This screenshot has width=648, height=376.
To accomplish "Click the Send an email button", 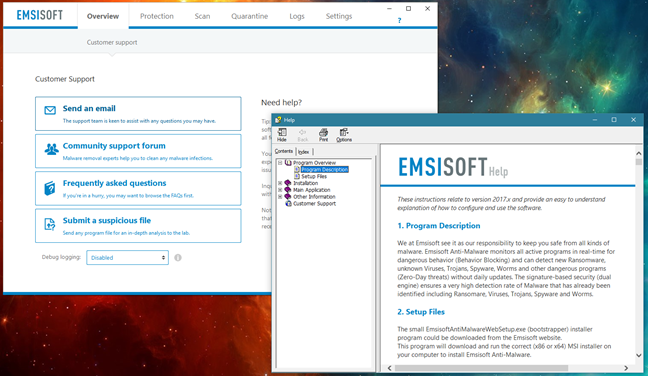I will [138, 114].
